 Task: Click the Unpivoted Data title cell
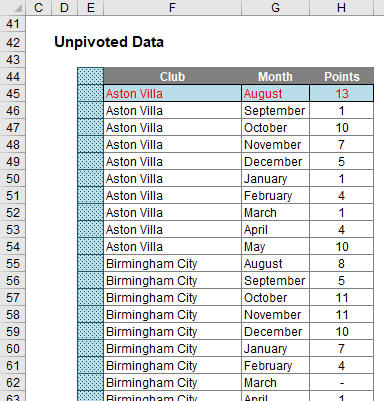(109, 42)
